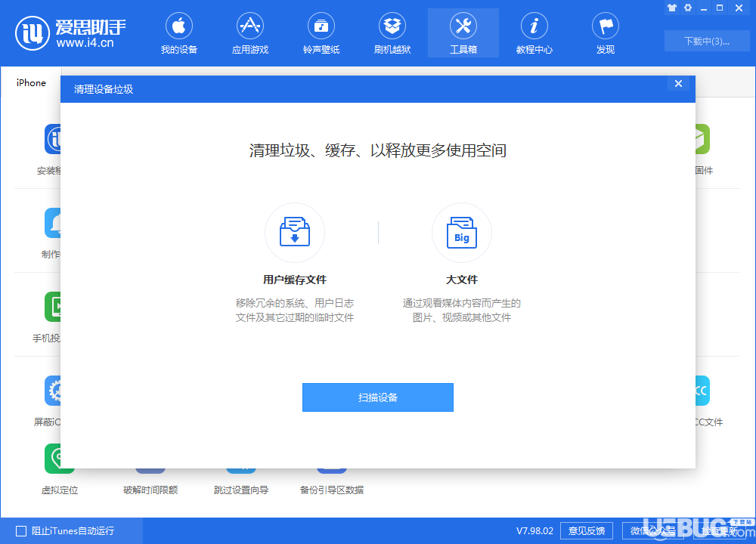Open 跳过设置向导 tool label
Image resolution: width=756 pixels, height=544 pixels.
(241, 490)
